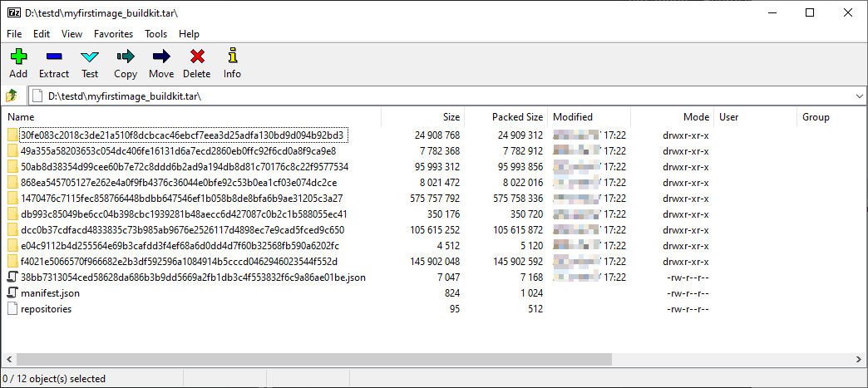The width and height of the screenshot is (868, 388).
Task: Click the Add toolbar icon
Action: tap(18, 64)
